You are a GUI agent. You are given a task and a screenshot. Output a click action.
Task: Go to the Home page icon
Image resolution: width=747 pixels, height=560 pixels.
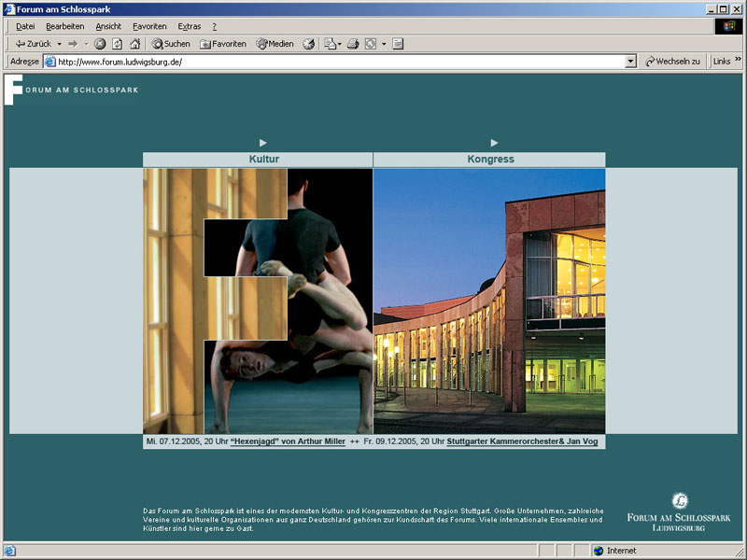pyautogui.click(x=134, y=44)
